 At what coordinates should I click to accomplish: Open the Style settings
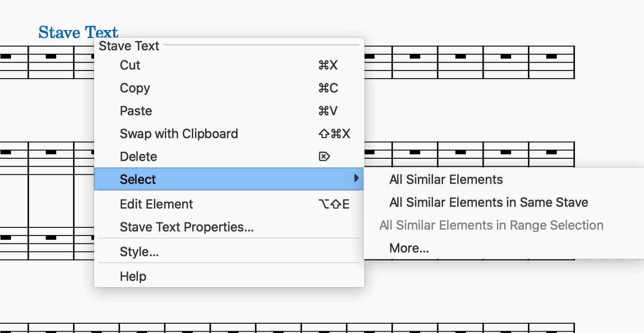coord(139,251)
